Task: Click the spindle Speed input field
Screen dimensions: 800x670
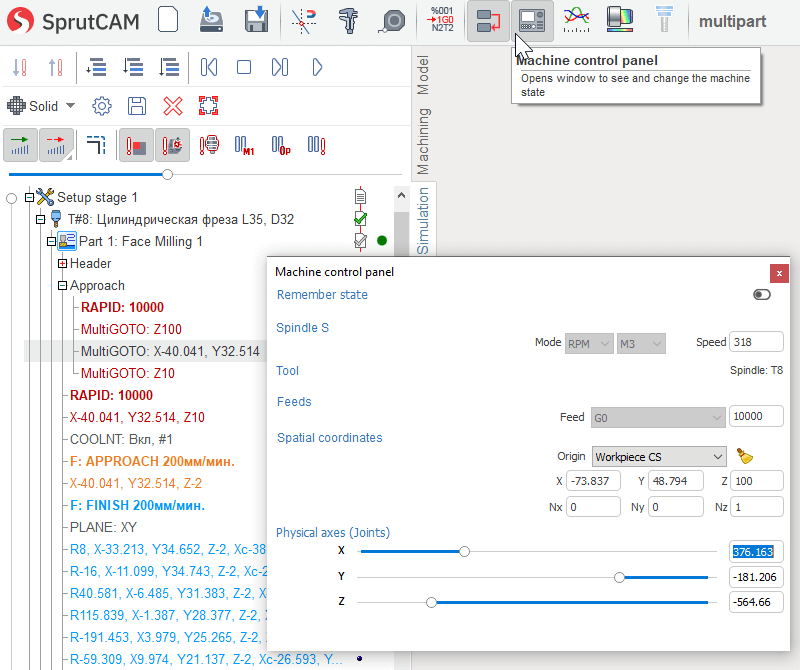Action: [x=756, y=342]
